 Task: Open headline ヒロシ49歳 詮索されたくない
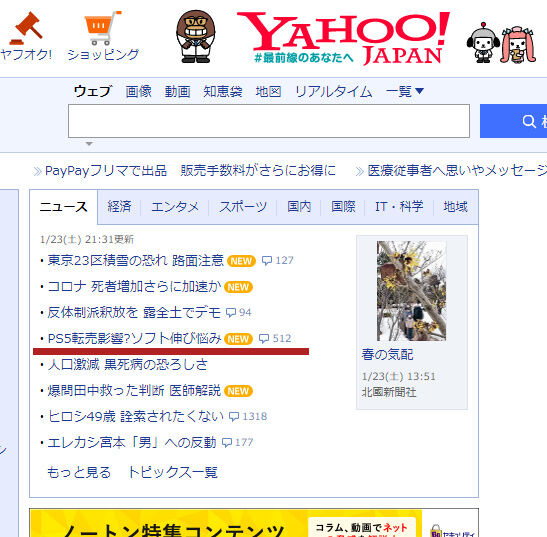point(136,416)
